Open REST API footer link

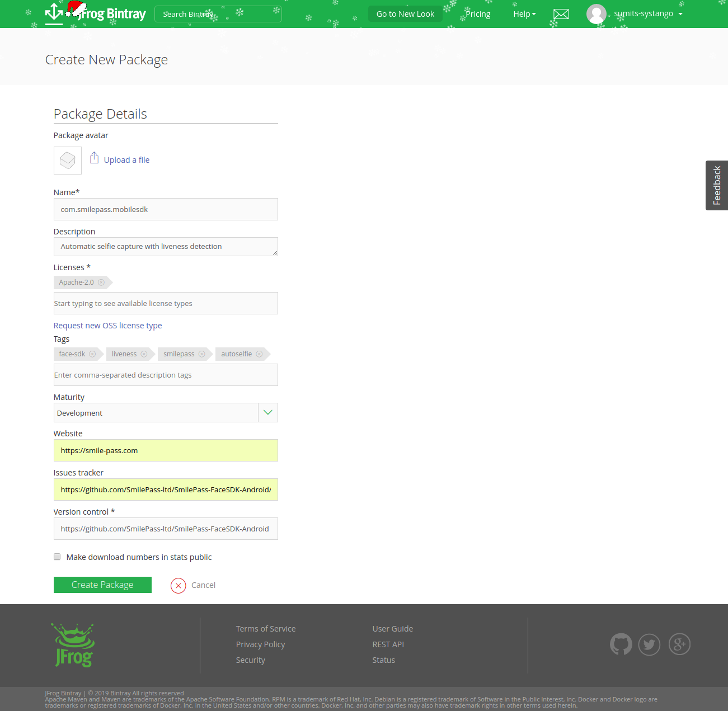(388, 644)
